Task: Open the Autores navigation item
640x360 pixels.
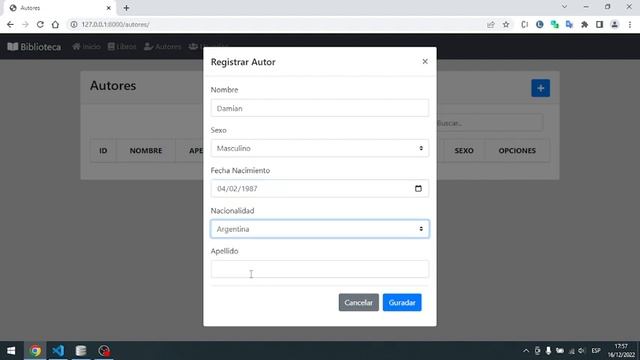Action: 162,47
